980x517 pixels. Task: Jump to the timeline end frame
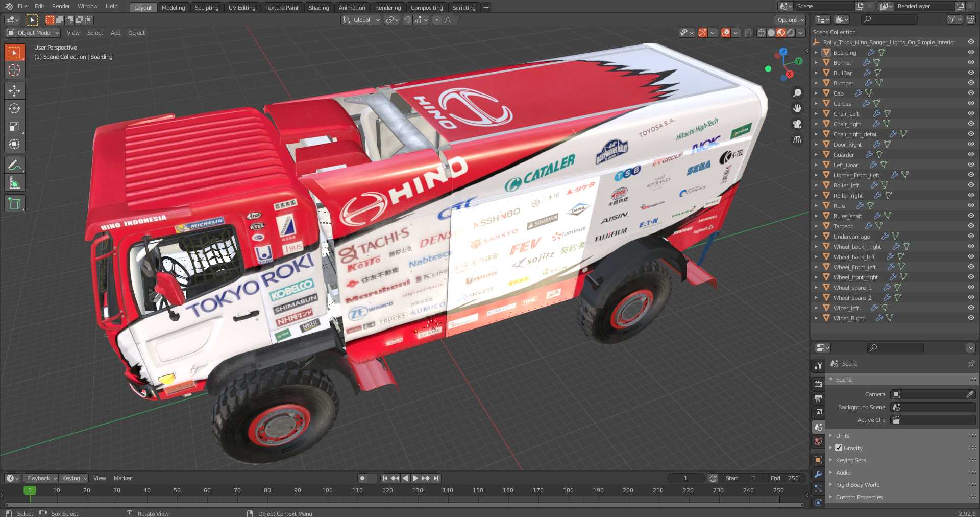(x=436, y=478)
